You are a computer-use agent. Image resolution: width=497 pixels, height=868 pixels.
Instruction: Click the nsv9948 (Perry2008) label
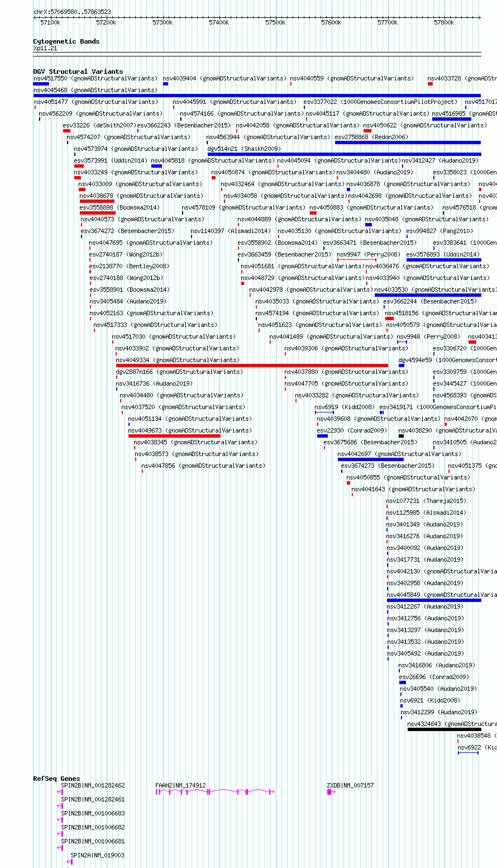[428, 336]
